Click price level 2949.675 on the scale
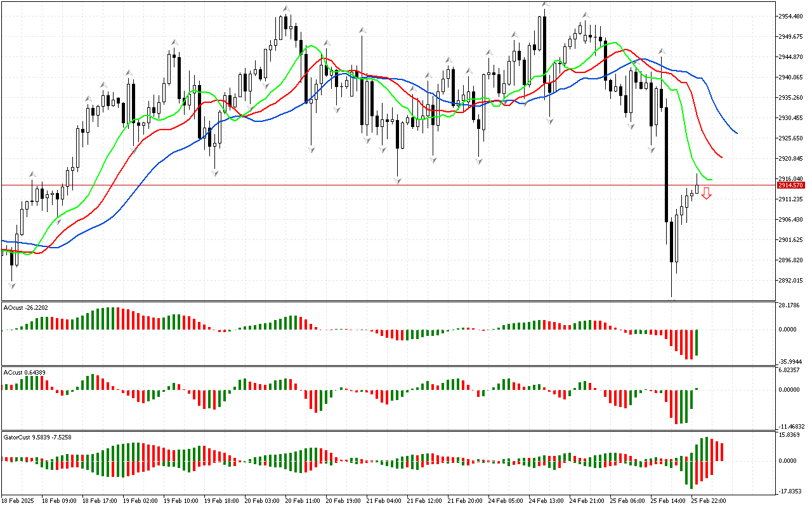 792,37
